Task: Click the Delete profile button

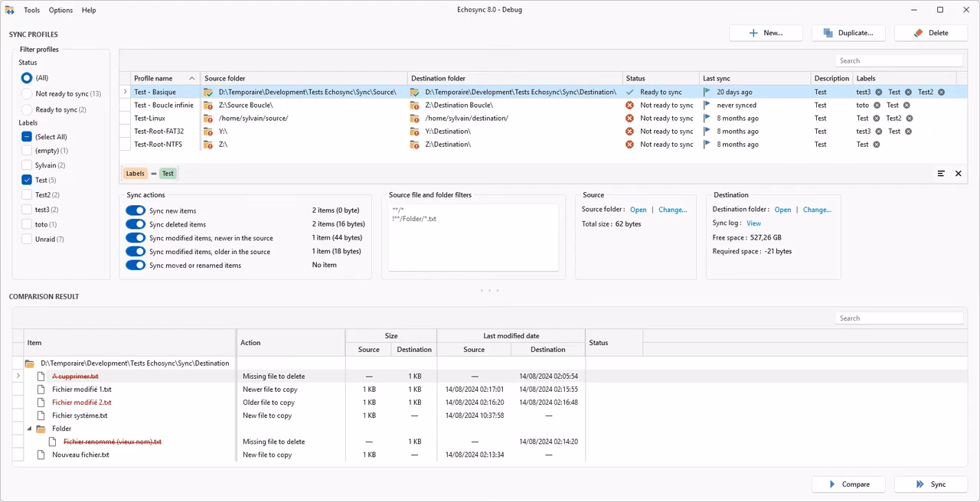Action: 930,33
